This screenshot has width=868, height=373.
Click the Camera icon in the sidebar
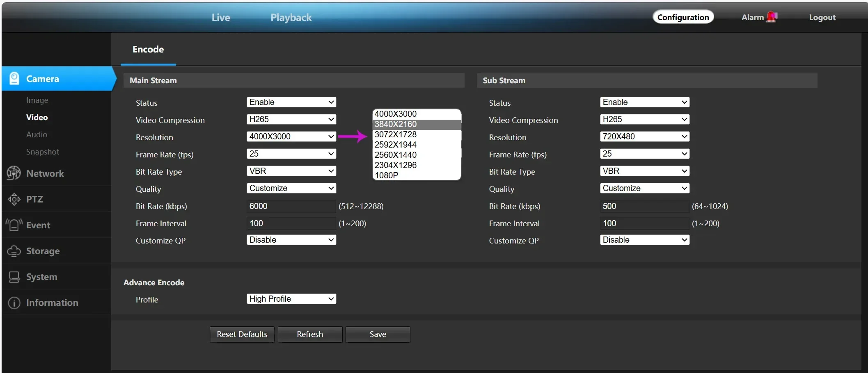14,78
